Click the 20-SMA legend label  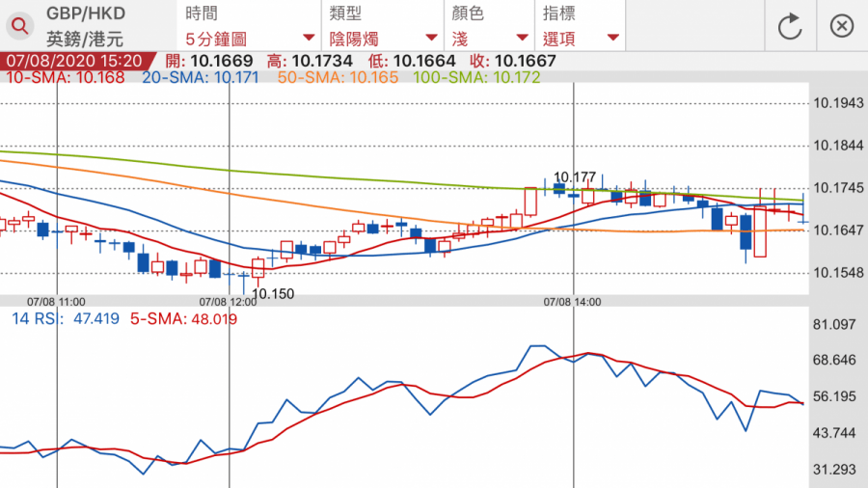pyautogui.click(x=201, y=77)
